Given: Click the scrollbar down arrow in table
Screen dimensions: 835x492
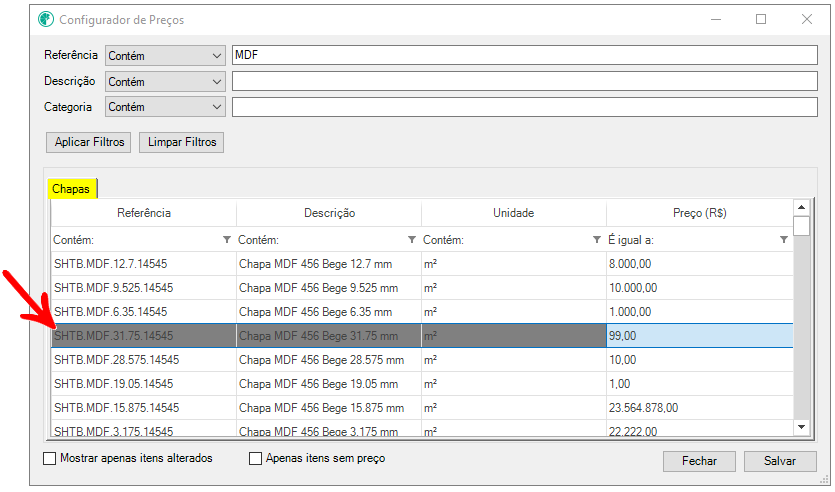Looking at the screenshot, I should coord(801,427).
